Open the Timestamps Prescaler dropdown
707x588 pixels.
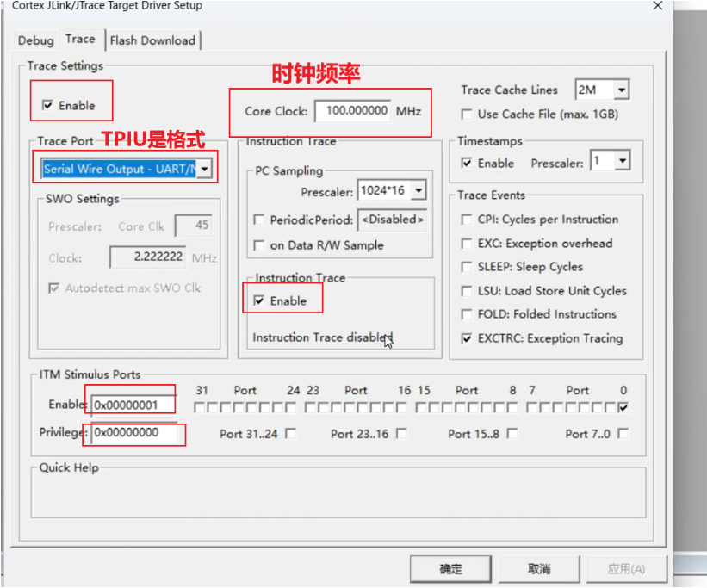tap(623, 160)
